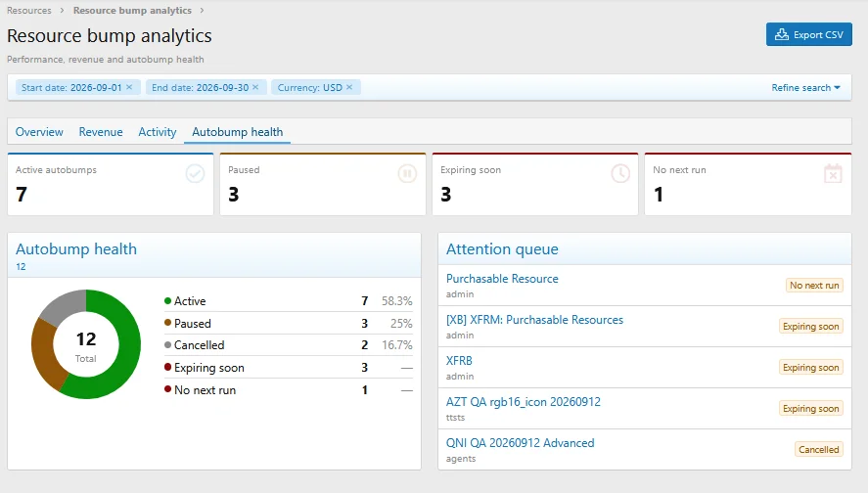The image size is (868, 493).
Task: Remove the Currency USD filter chip
Action: (x=349, y=87)
